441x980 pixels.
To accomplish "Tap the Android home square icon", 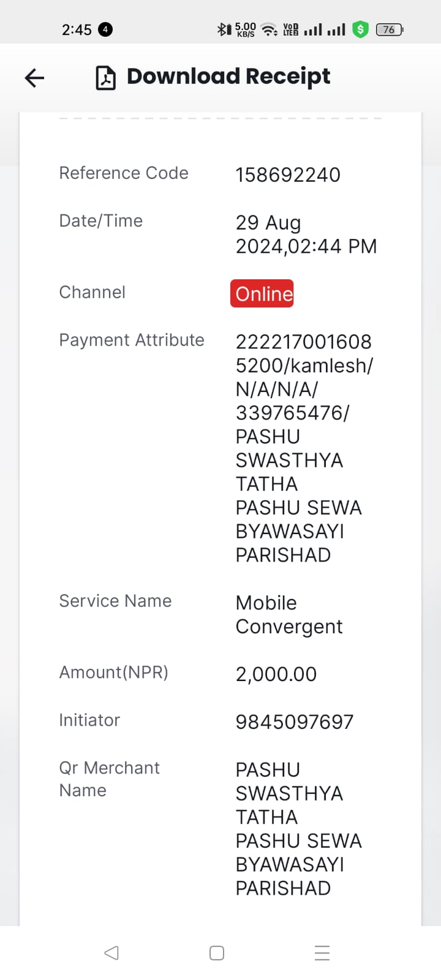I will tap(217, 953).
